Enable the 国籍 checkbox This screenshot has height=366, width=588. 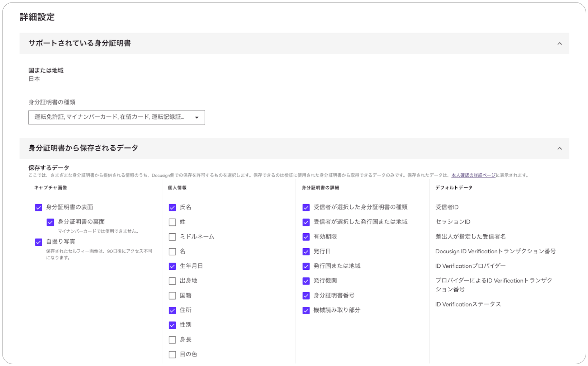(172, 296)
